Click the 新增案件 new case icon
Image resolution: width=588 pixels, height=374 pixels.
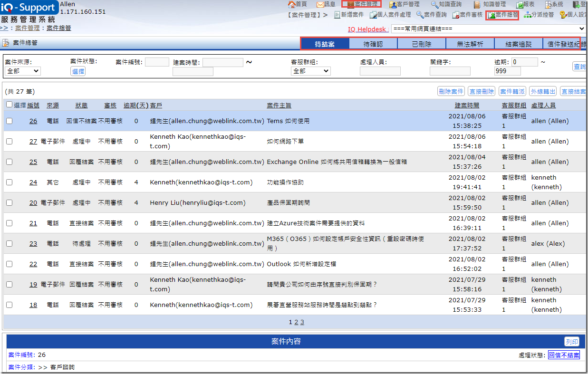click(337, 15)
